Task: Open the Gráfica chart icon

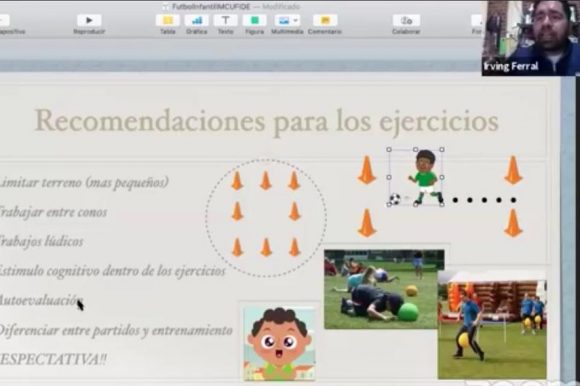Action: click(196, 20)
